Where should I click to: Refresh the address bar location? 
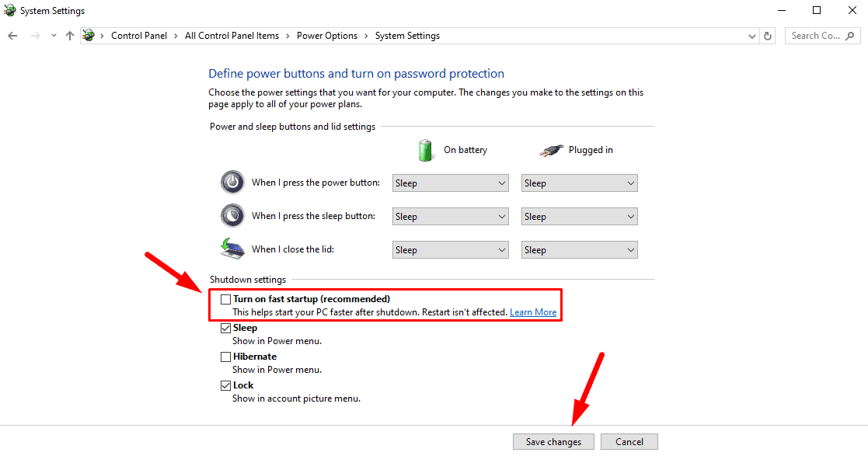(768, 36)
